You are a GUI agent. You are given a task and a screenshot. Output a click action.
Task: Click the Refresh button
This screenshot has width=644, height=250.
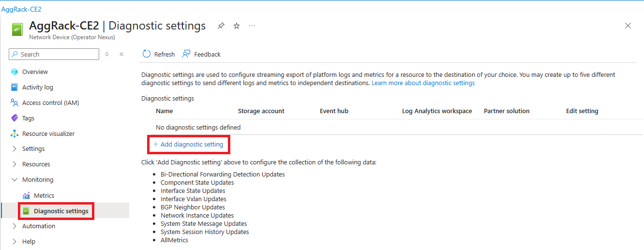coord(159,54)
